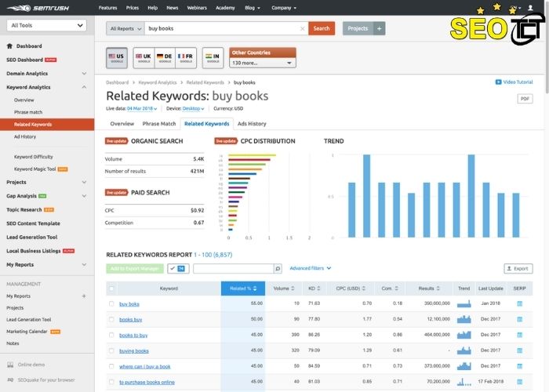The width and height of the screenshot is (549, 392).
Task: Click the PDF button
Action: (x=525, y=99)
